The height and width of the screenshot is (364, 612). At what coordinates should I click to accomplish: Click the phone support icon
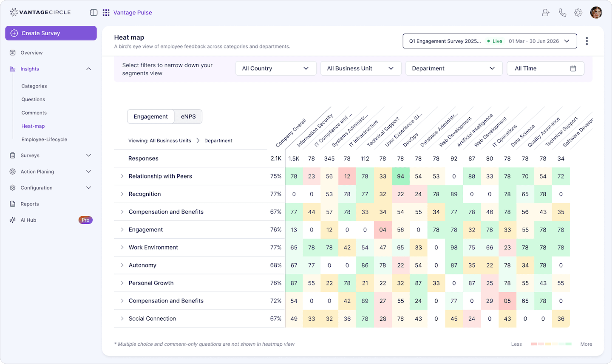562,12
